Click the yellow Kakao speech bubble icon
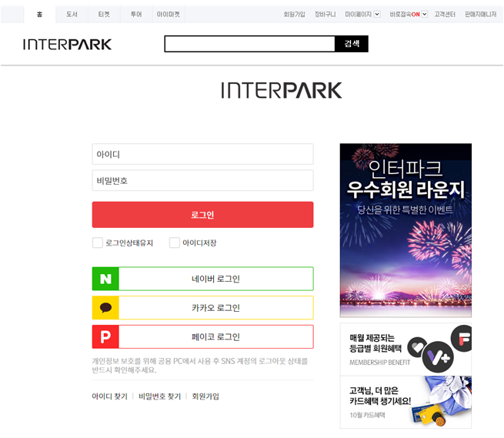 [x=105, y=308]
